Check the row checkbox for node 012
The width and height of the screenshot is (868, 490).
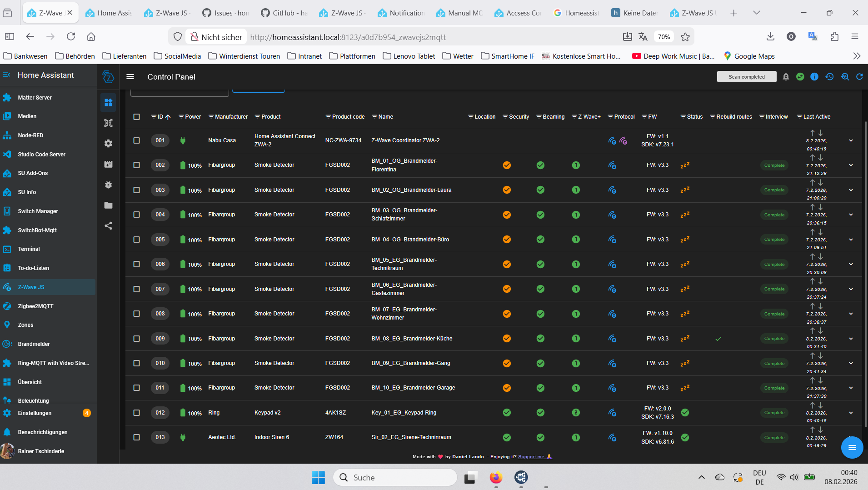click(x=136, y=413)
